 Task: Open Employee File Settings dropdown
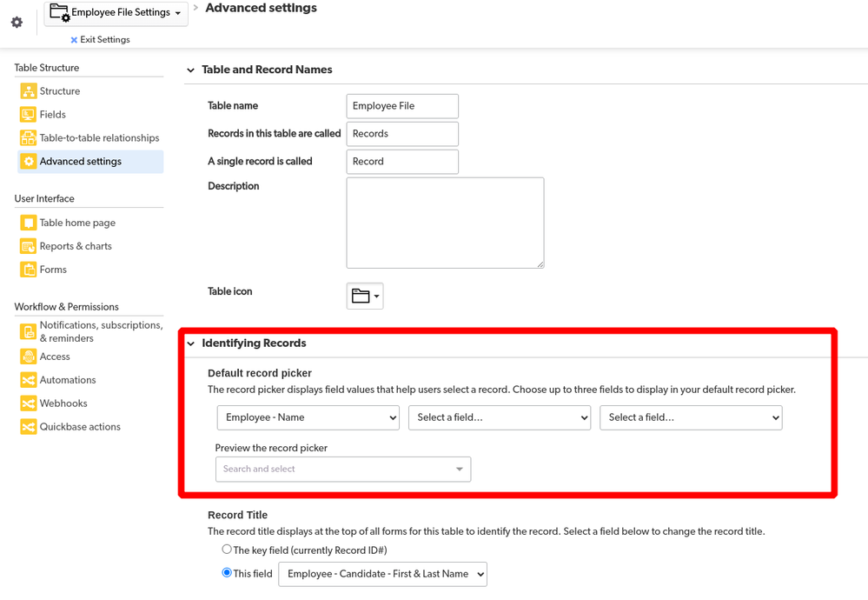pos(116,13)
